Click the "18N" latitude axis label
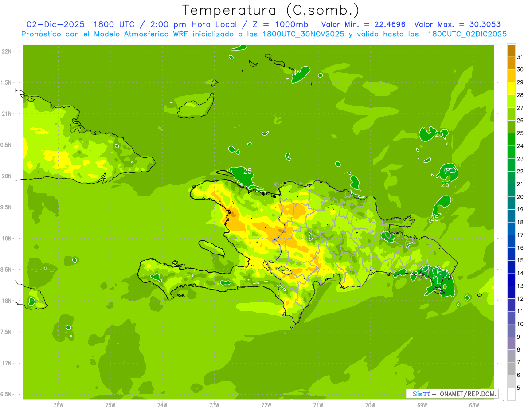 [x=7, y=301]
